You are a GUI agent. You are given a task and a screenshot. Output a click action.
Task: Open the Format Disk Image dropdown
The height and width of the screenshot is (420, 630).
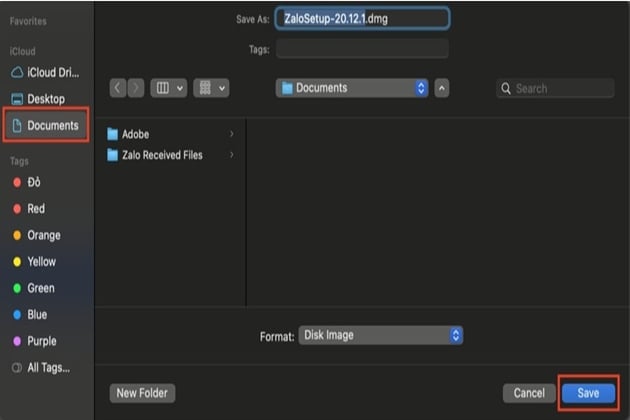pos(380,335)
